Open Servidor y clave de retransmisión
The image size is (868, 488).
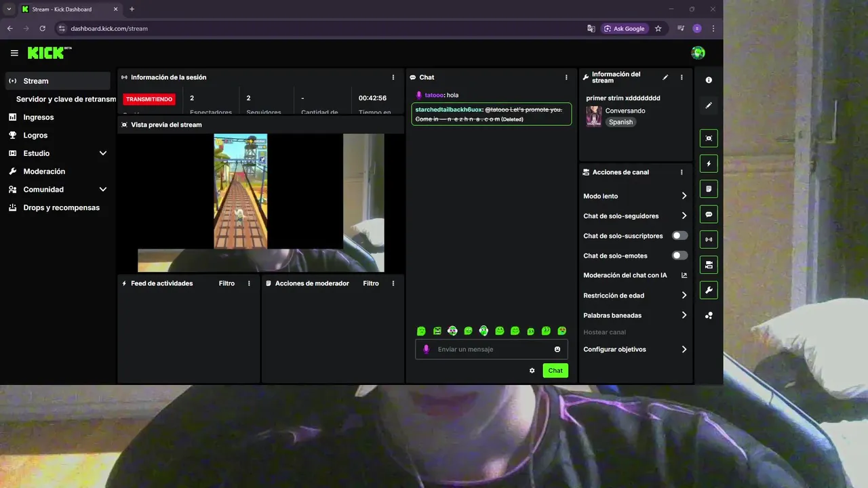pos(66,99)
